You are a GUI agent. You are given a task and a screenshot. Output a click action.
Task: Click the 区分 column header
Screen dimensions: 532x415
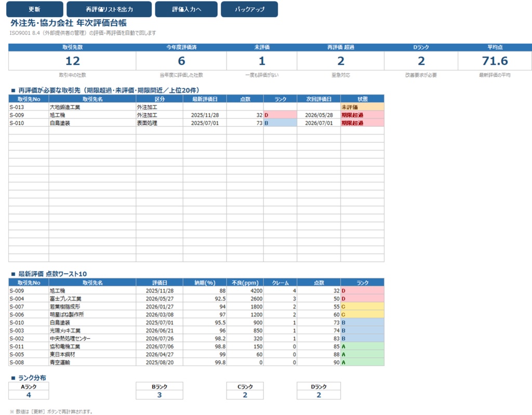coord(159,99)
